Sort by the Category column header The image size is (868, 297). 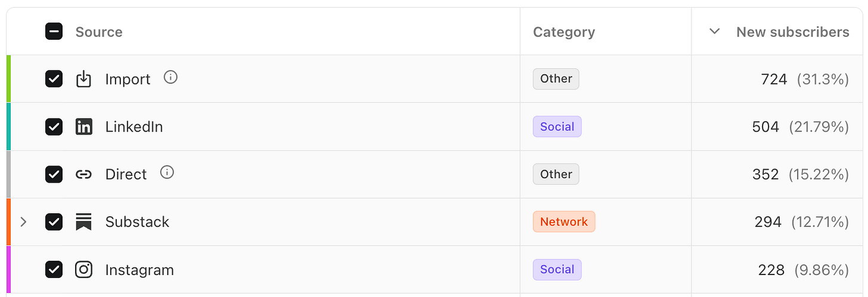[x=563, y=32]
